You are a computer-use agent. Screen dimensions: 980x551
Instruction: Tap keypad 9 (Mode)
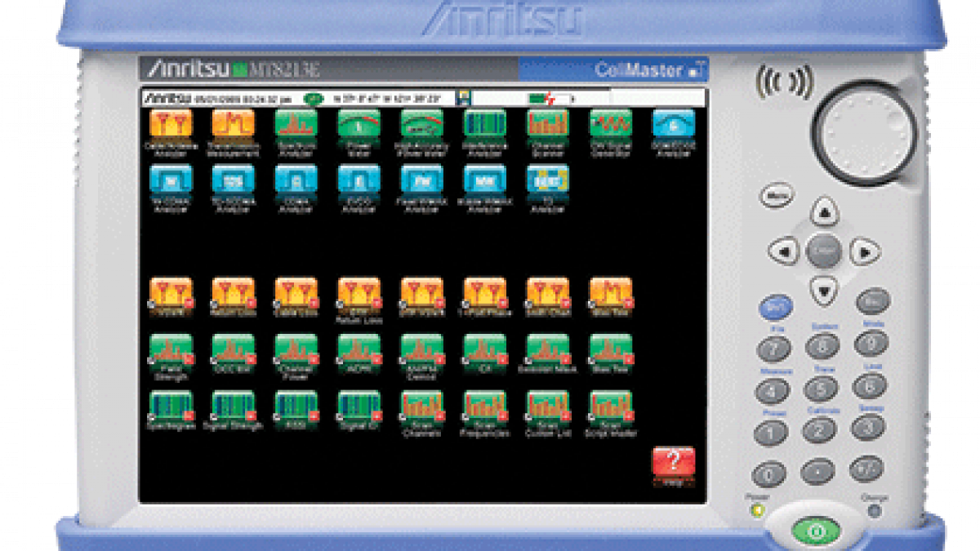(x=871, y=343)
